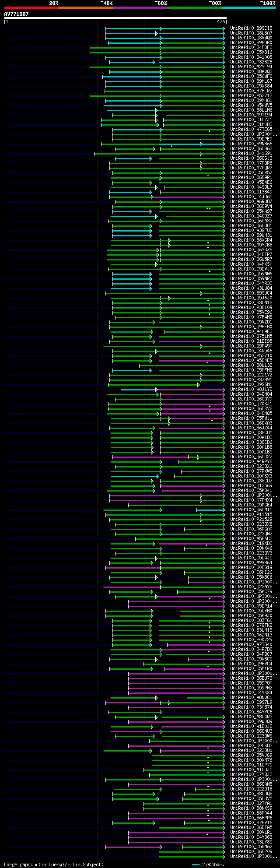This screenshot has width=280, height=868.
Task: Select label UniRef100_C5DR57
Action: 251,172
